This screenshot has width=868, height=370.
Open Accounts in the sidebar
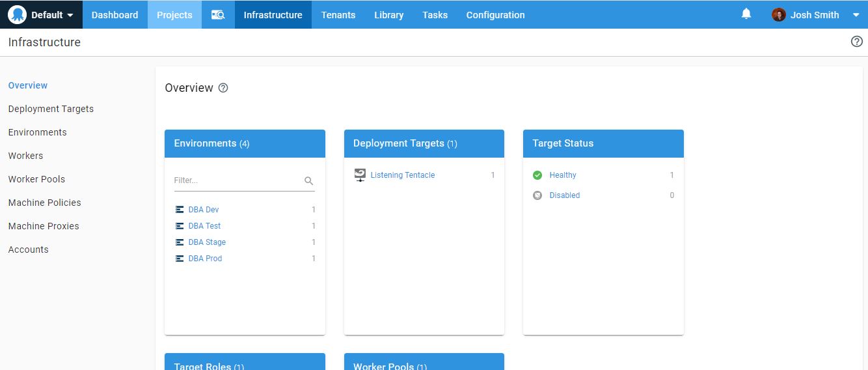(28, 249)
